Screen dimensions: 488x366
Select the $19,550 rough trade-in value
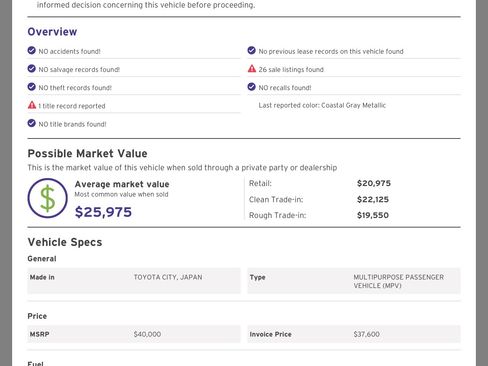373,215
